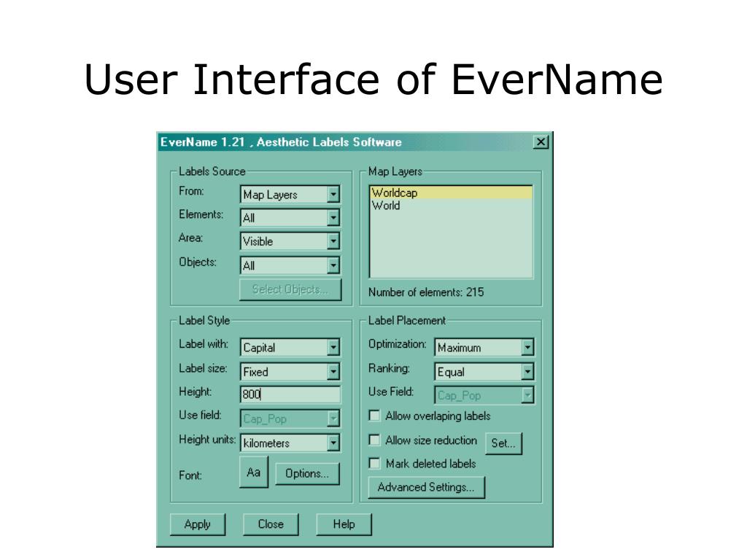Click the Close button at the bottom
The image size is (747, 560).
pyautogui.click(x=271, y=524)
